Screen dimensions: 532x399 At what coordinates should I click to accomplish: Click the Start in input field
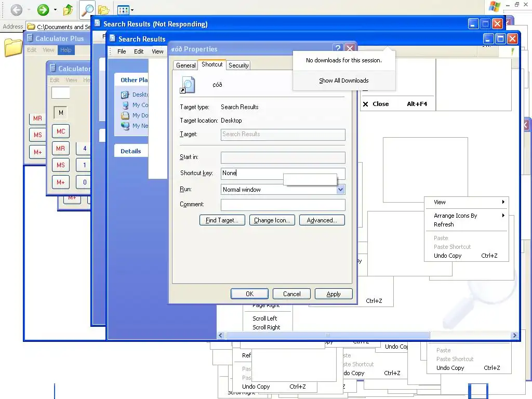point(283,157)
